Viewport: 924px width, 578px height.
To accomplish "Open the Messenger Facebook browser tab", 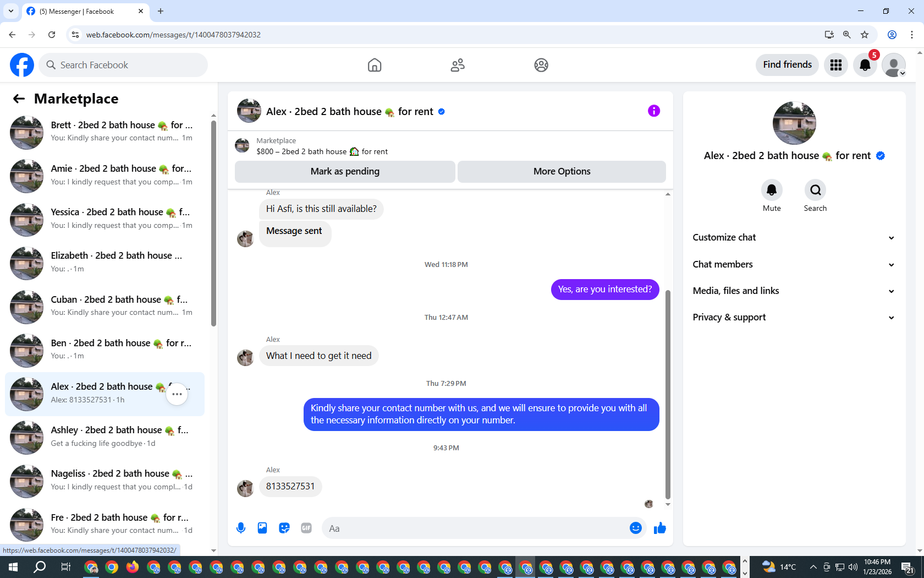I will tap(85, 11).
